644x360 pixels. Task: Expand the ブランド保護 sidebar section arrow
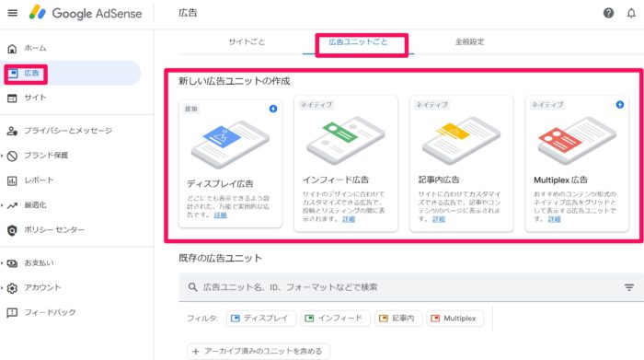click(2, 156)
